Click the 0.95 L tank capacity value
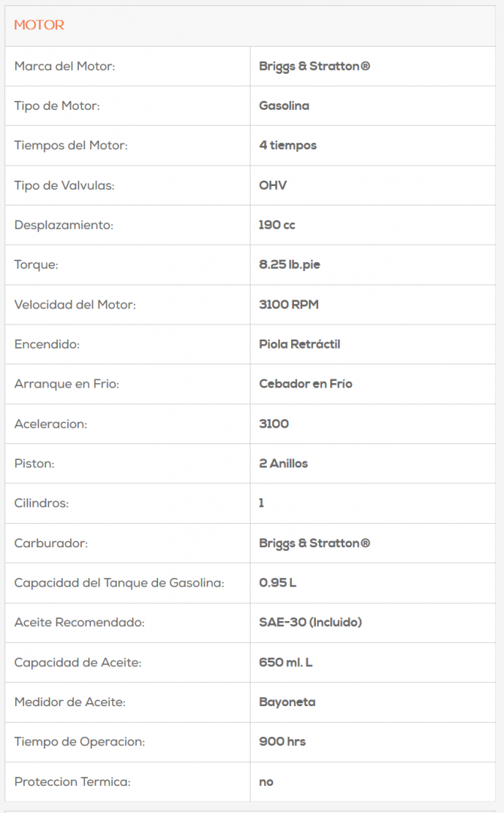This screenshot has width=504, height=813. 278,583
